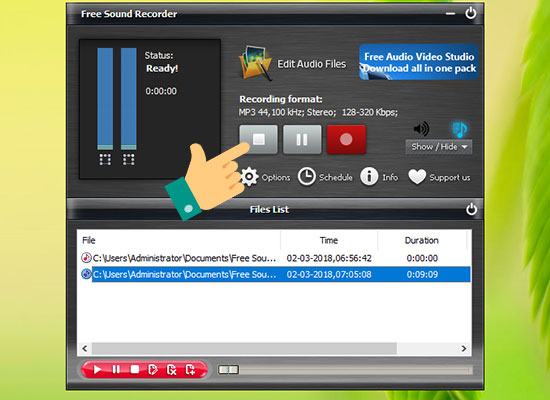
Task: Sort files by the Time column header
Action: coord(329,240)
